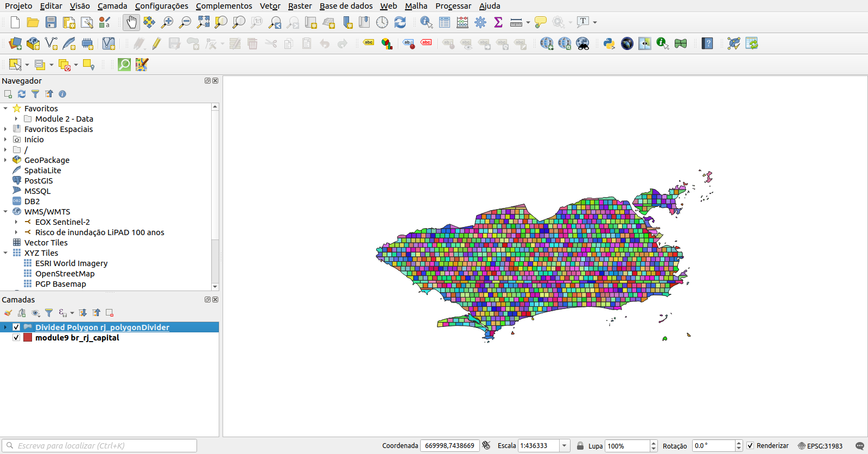Click the Identify Features tool icon
Image resolution: width=868 pixels, height=454 pixels.
[427, 22]
